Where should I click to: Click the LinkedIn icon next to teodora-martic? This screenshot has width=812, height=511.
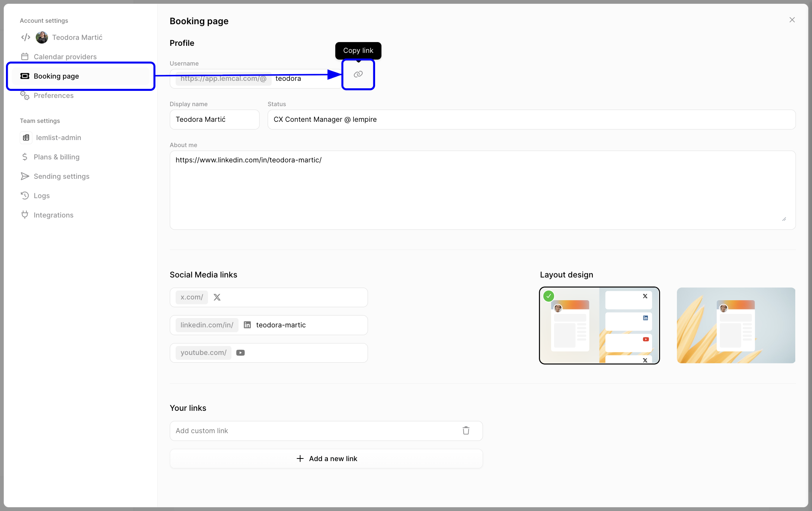(247, 324)
